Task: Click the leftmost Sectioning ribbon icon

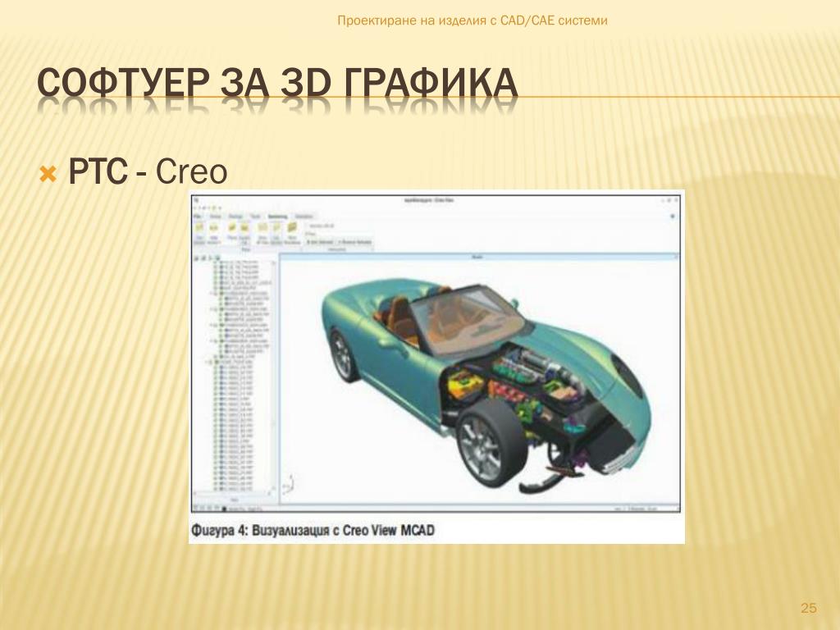Action: [199, 227]
